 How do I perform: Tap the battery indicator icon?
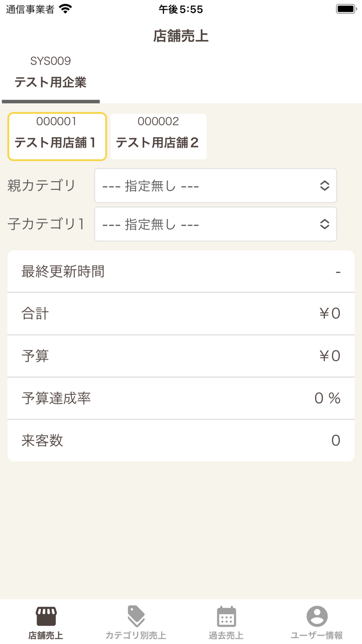344,8
